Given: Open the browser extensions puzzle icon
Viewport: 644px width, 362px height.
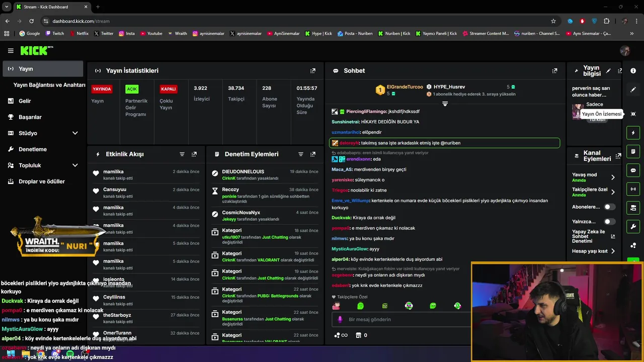Looking at the screenshot, I should 606,21.
